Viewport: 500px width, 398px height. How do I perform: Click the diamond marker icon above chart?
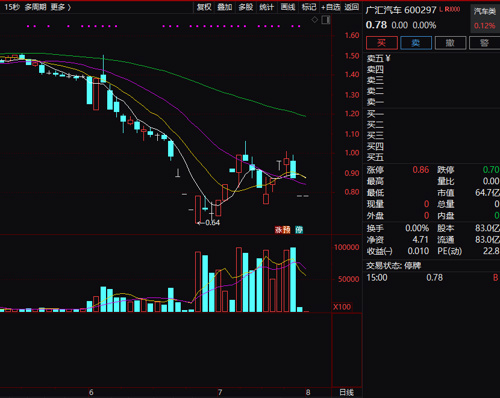[314, 20]
